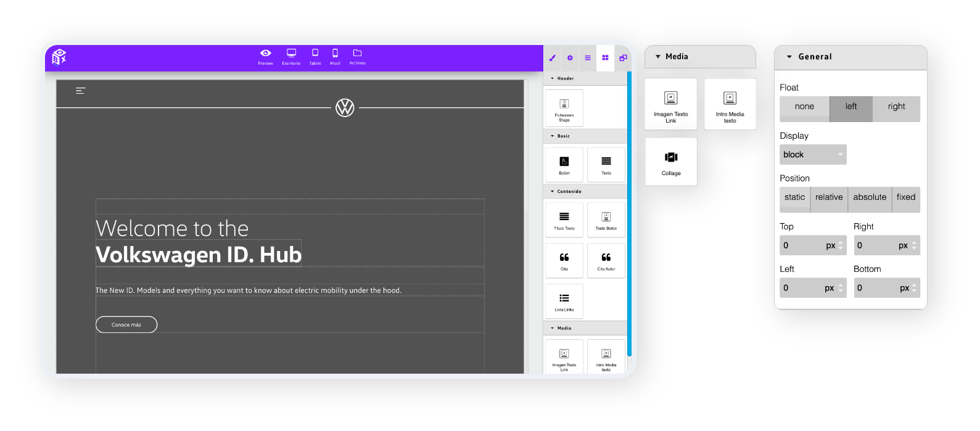Pick the Fullscreen Stage block
Image resolution: width=980 pixels, height=431 pixels.
(x=564, y=108)
